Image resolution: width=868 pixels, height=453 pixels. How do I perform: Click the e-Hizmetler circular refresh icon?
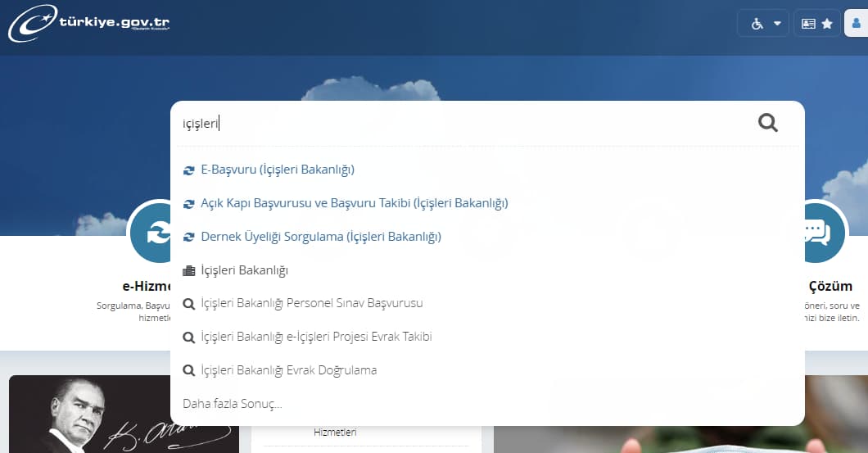(x=150, y=233)
